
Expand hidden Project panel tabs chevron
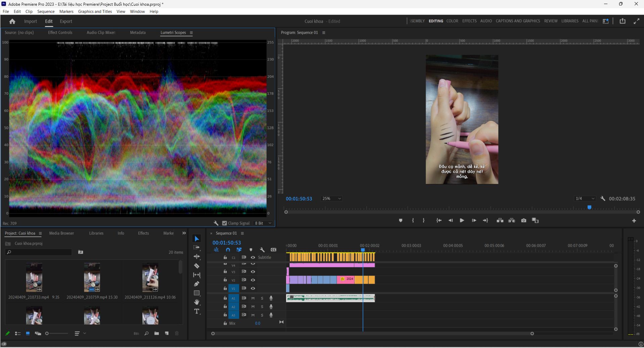pyautogui.click(x=184, y=233)
